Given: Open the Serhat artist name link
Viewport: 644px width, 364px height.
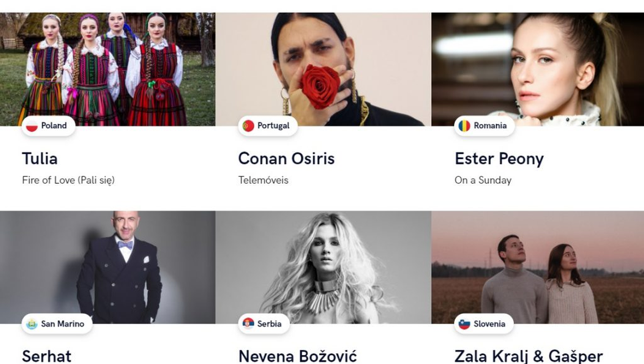Looking at the screenshot, I should pyautogui.click(x=47, y=356).
